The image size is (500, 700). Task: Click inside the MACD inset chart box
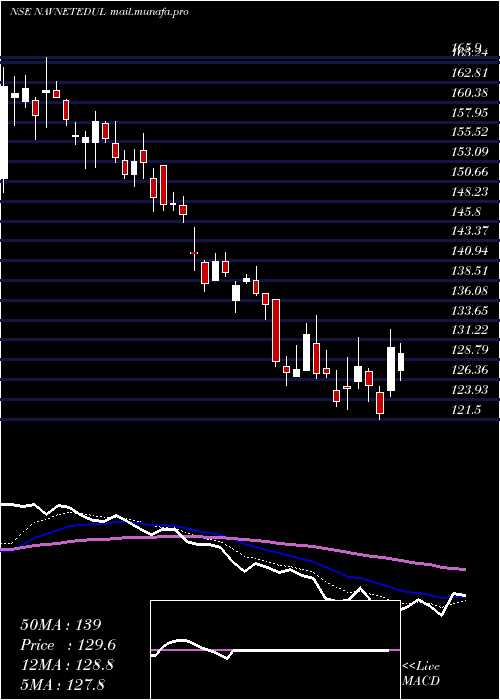(x=275, y=650)
